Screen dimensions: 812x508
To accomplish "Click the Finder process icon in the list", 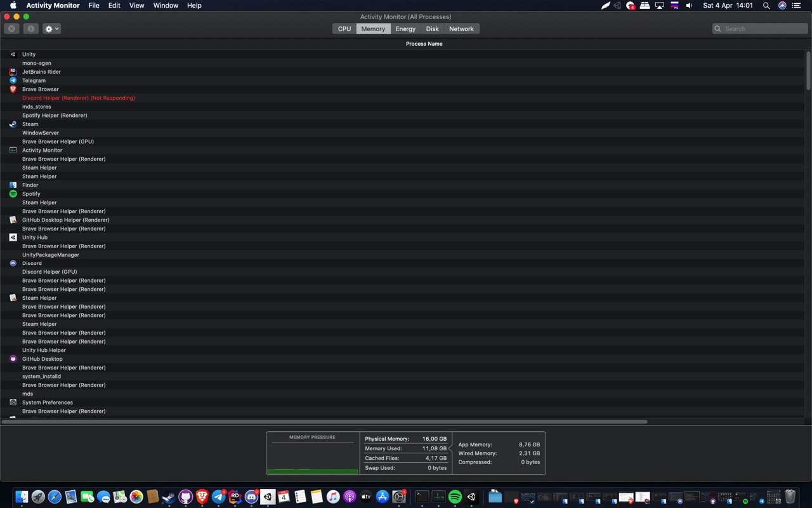I will (13, 185).
